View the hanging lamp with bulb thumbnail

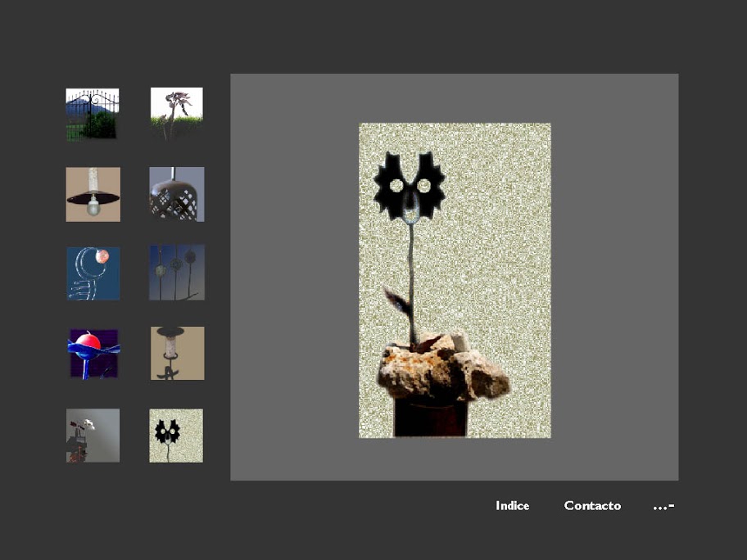[93, 194]
